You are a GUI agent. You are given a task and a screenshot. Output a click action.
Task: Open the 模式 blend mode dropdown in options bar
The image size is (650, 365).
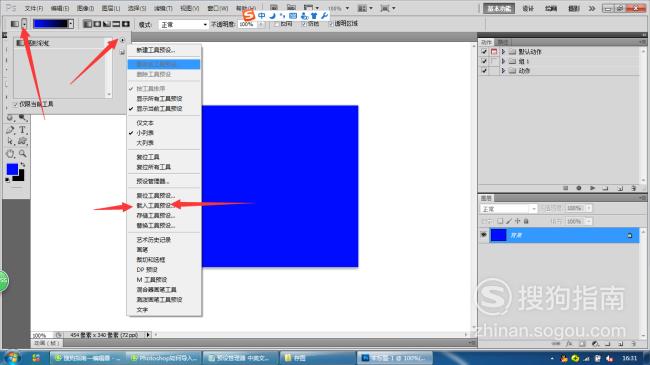point(183,25)
